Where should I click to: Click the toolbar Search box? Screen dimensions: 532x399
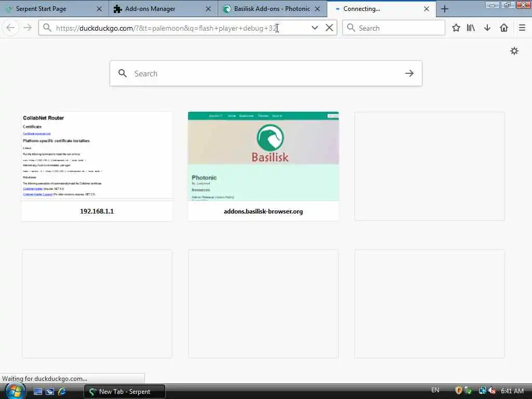click(394, 28)
